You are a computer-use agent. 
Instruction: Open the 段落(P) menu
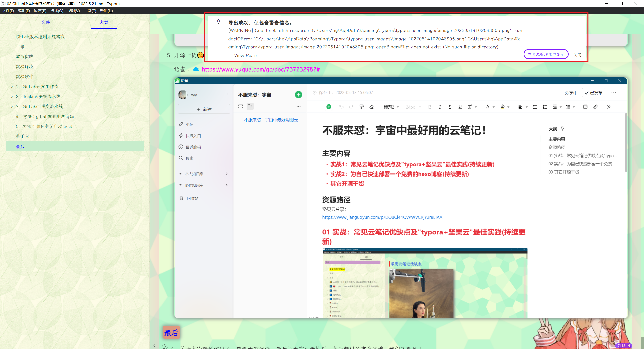40,11
